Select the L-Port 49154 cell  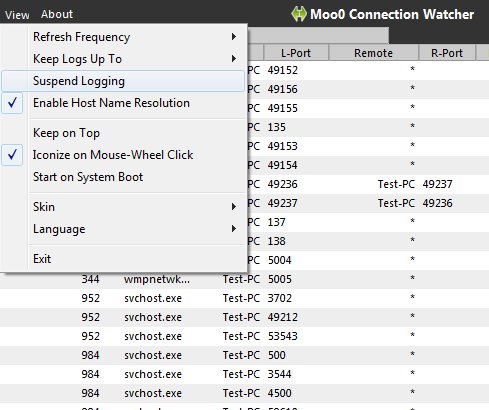pyautogui.click(x=283, y=165)
